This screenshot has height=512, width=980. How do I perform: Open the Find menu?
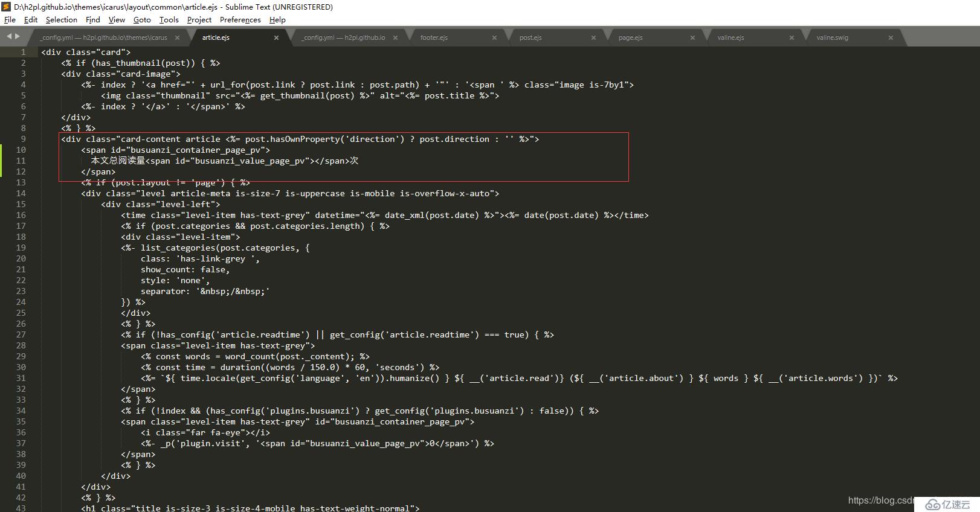pyautogui.click(x=93, y=19)
